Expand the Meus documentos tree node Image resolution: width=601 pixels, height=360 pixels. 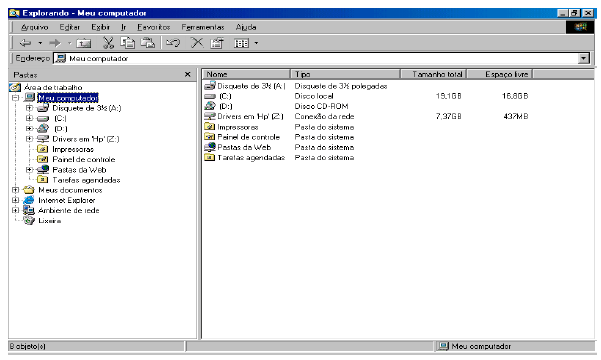coord(16,190)
